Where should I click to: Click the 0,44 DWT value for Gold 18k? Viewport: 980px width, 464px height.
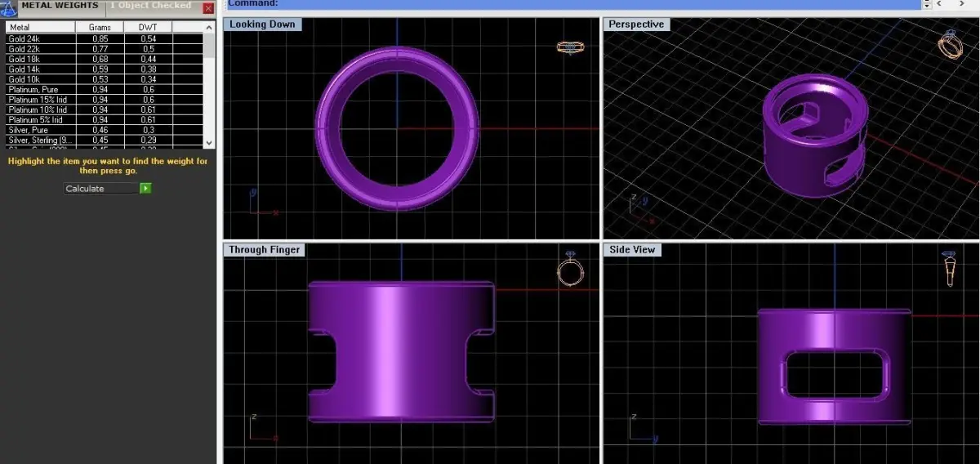click(149, 59)
